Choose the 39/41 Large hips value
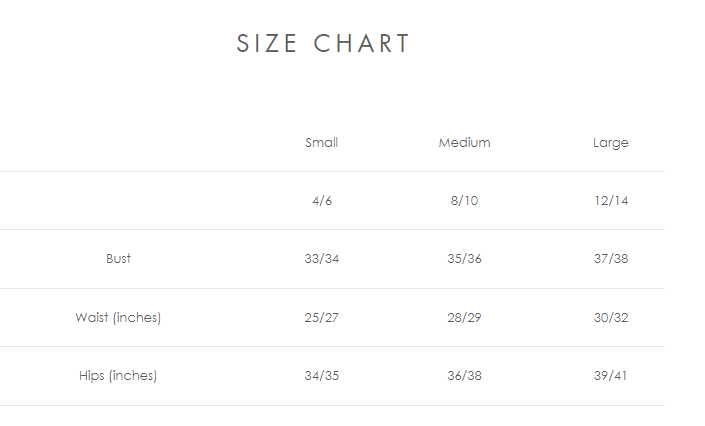The width and height of the screenshot is (705, 426). click(611, 376)
